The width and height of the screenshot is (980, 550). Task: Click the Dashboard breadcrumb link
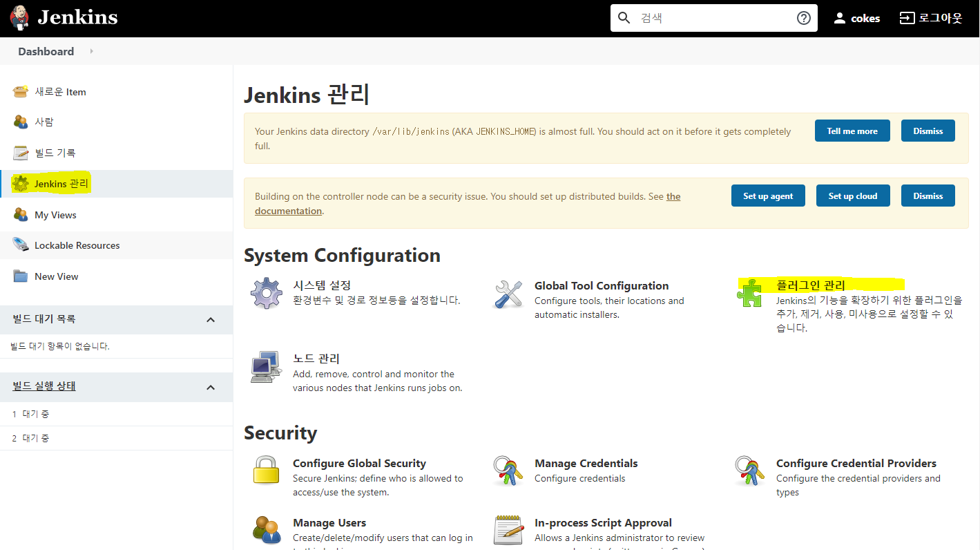[x=46, y=51]
